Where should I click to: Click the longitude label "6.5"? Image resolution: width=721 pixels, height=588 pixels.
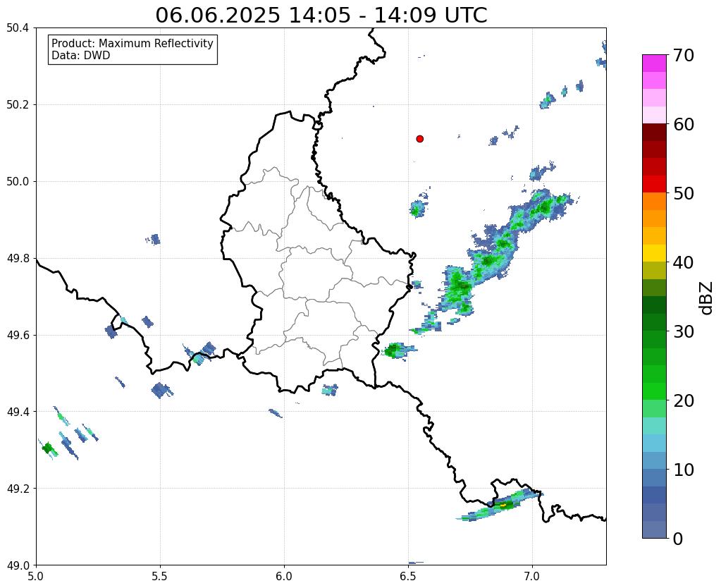tap(408, 576)
